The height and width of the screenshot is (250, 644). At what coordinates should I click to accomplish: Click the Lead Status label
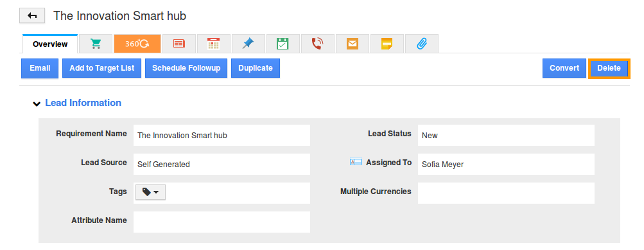389,134
